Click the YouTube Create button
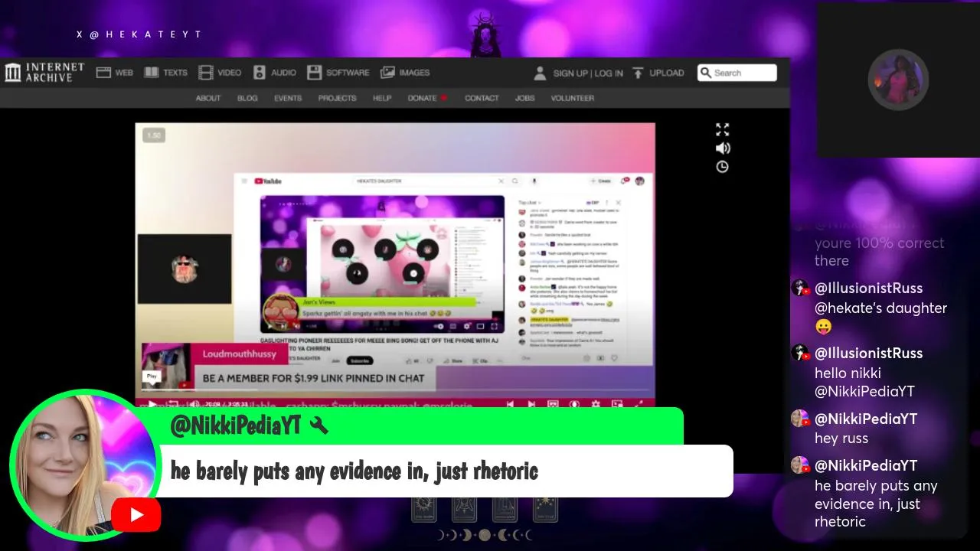The image size is (980, 551). tap(602, 181)
